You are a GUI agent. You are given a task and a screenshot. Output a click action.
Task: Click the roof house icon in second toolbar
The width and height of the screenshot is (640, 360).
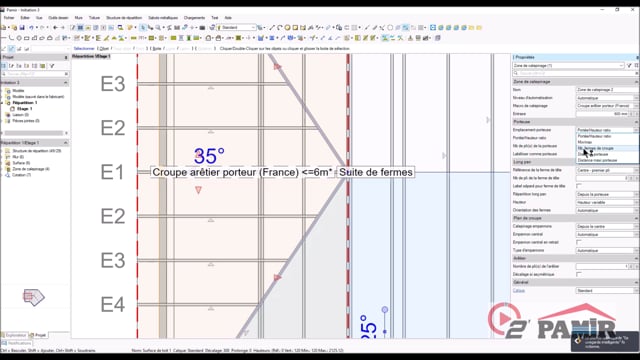(x=208, y=38)
